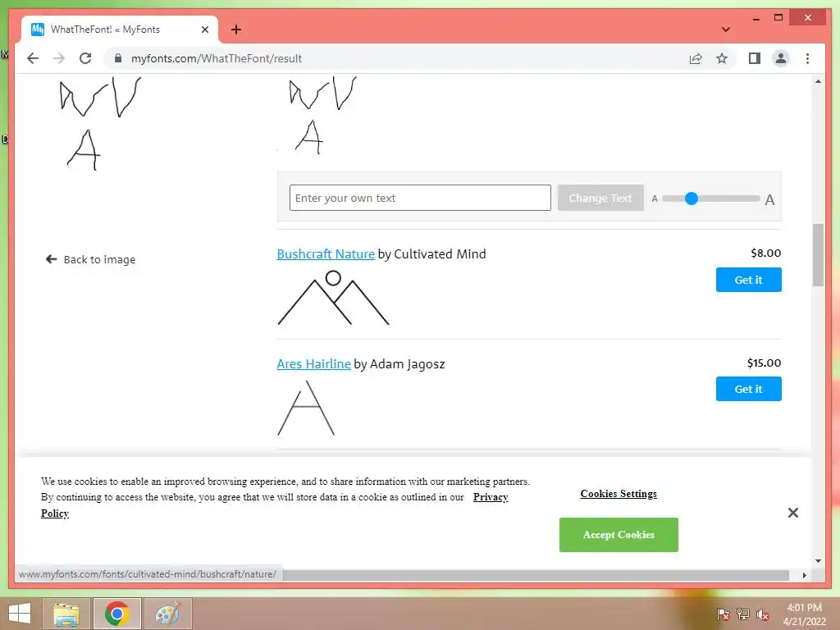Dismiss the cookie banner with X

click(793, 513)
